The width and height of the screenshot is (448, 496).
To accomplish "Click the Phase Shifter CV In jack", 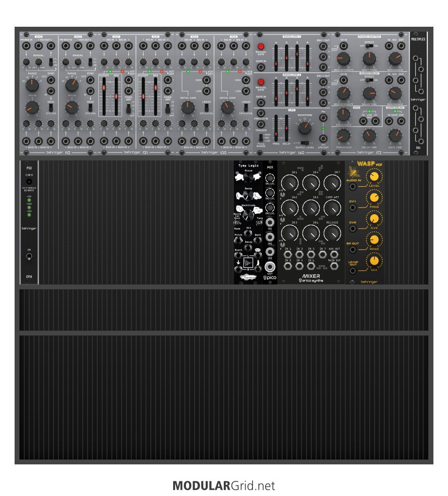I will click(343, 46).
